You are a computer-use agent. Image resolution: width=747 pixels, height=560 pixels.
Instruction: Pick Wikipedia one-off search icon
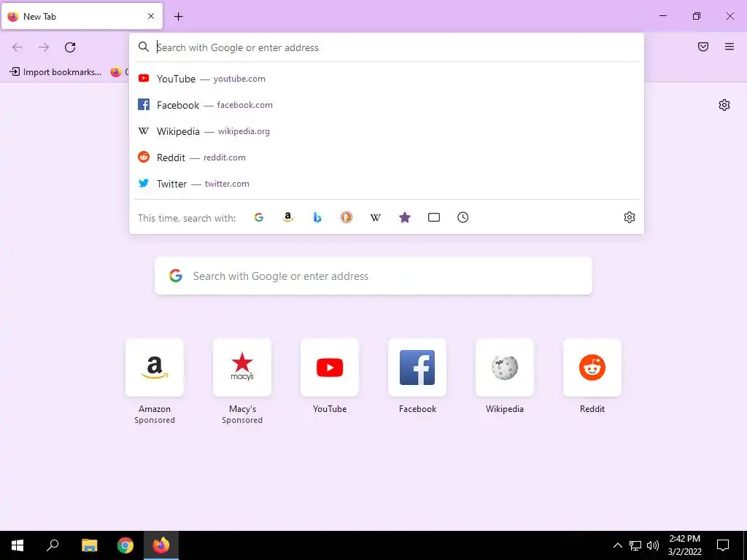(376, 217)
